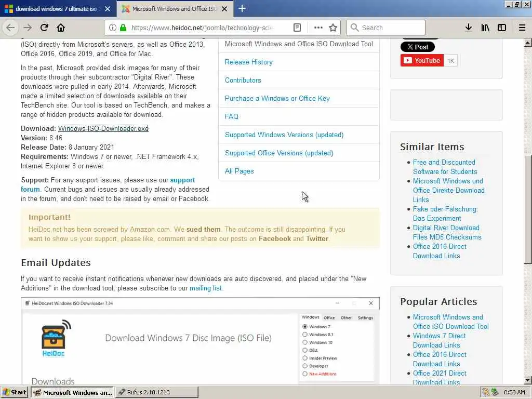Screen dimensions: 532x399
Task: Open the Firefox home page icon
Action: (x=61, y=28)
